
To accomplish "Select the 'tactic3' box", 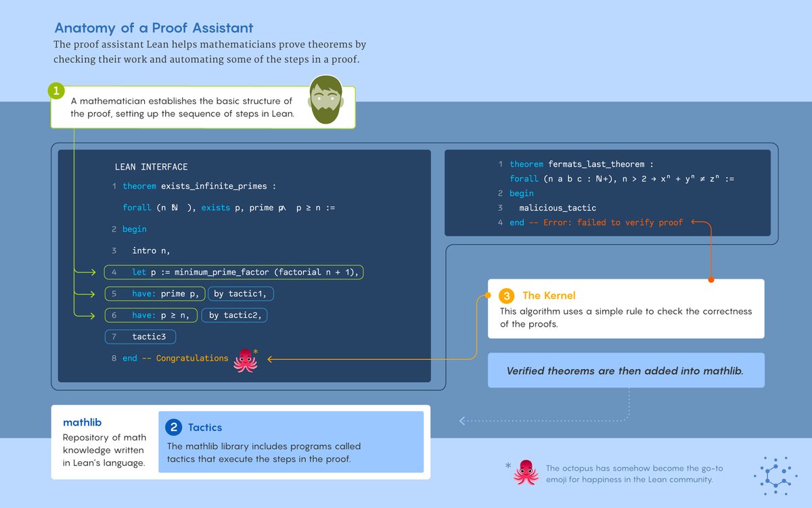I will pyautogui.click(x=140, y=336).
